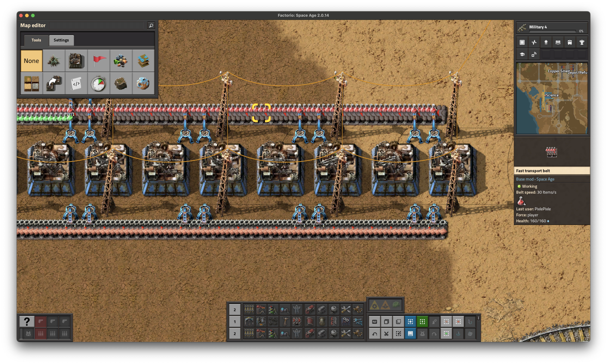The width and height of the screenshot is (607, 364).
Task: Toggle the blue blueprint book shortcut
Action: pyautogui.click(x=410, y=334)
